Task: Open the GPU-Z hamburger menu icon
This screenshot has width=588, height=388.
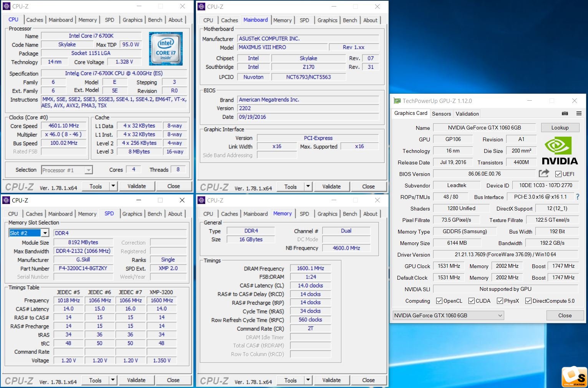Action: (x=579, y=113)
